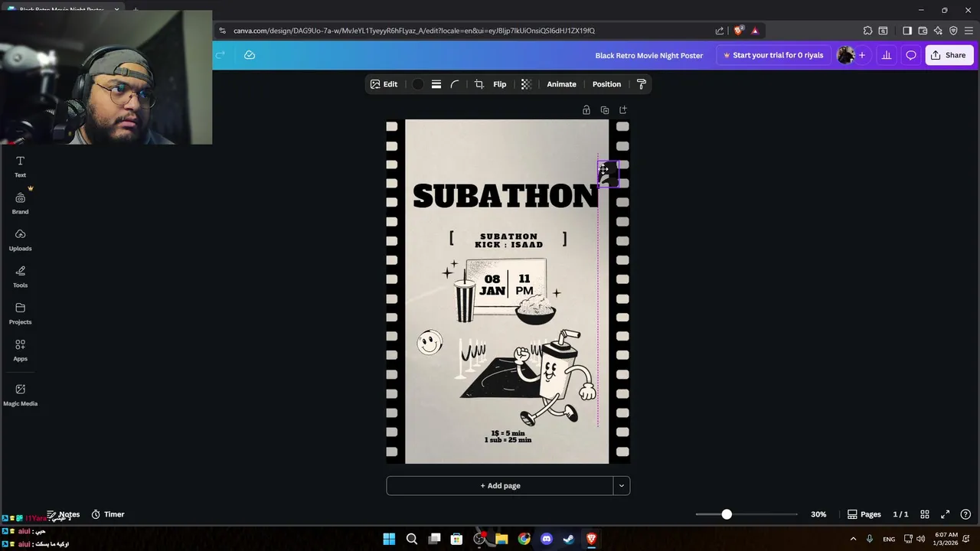Select the walking cup character graphic
980x551 pixels.
coord(558,377)
